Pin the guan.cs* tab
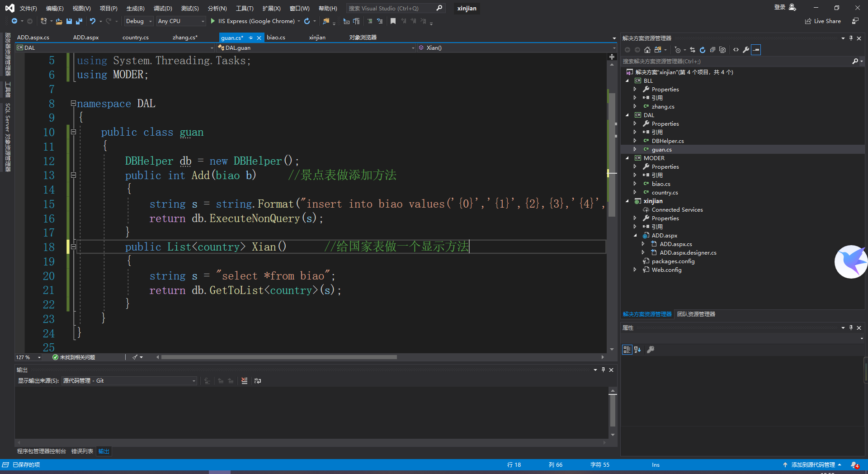868x474 pixels. (251, 38)
